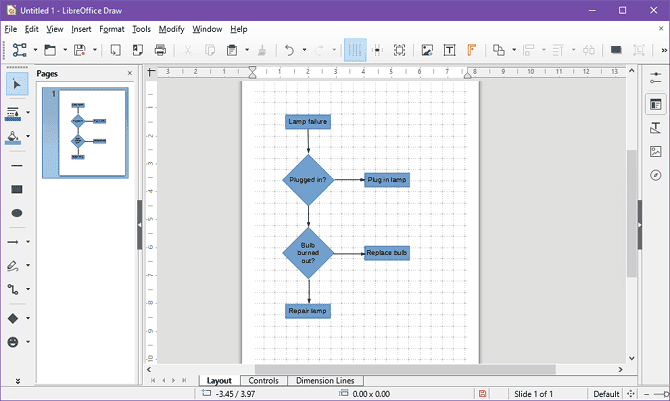Click the Undo arrow icon
Viewport: 670px width, 401px height.
[x=289, y=50]
